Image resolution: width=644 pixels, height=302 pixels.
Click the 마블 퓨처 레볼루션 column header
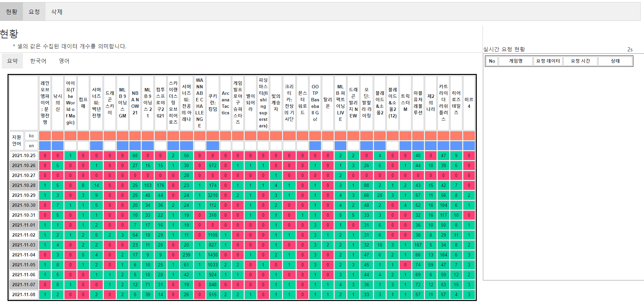point(418,103)
